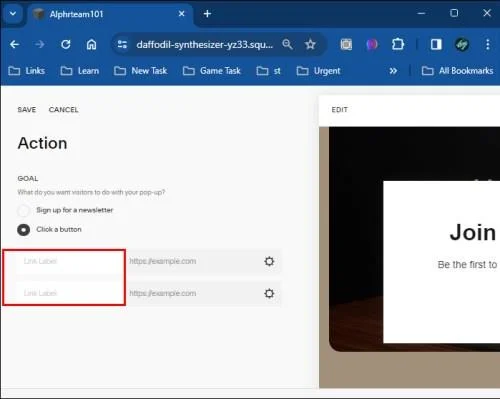Open the Learn bookmark folder
Image resolution: width=500 pixels, height=399 pixels.
[80, 71]
